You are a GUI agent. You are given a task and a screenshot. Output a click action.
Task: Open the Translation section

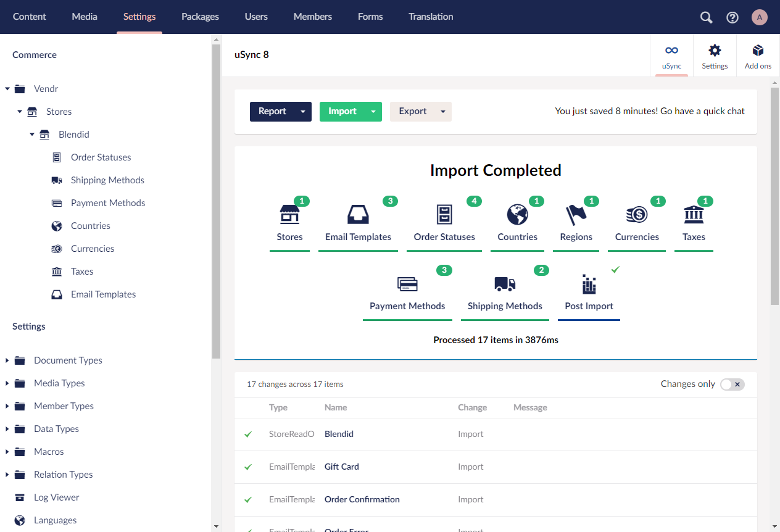click(x=431, y=17)
